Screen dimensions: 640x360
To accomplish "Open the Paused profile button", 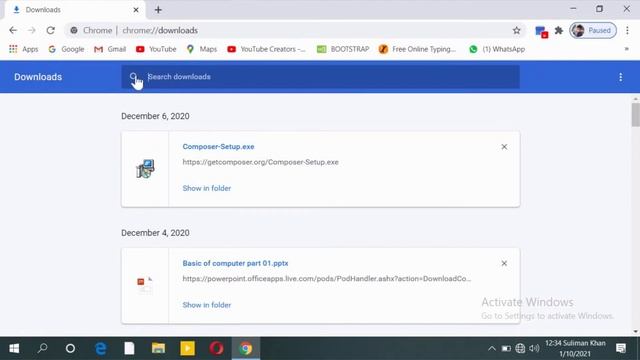I will (x=593, y=30).
